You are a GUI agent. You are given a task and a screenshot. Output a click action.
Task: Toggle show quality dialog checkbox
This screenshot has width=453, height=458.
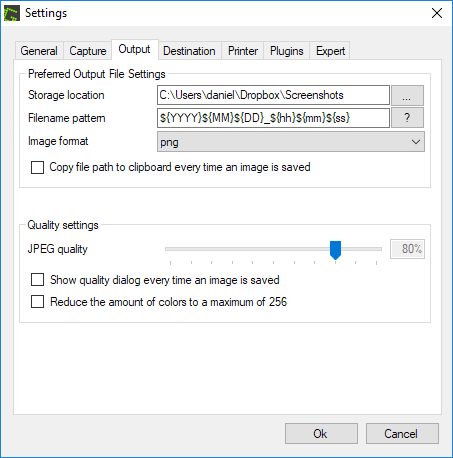[37, 280]
